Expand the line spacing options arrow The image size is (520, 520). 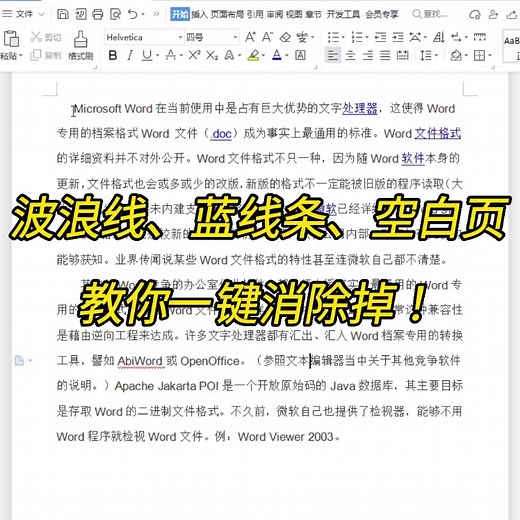[436, 55]
